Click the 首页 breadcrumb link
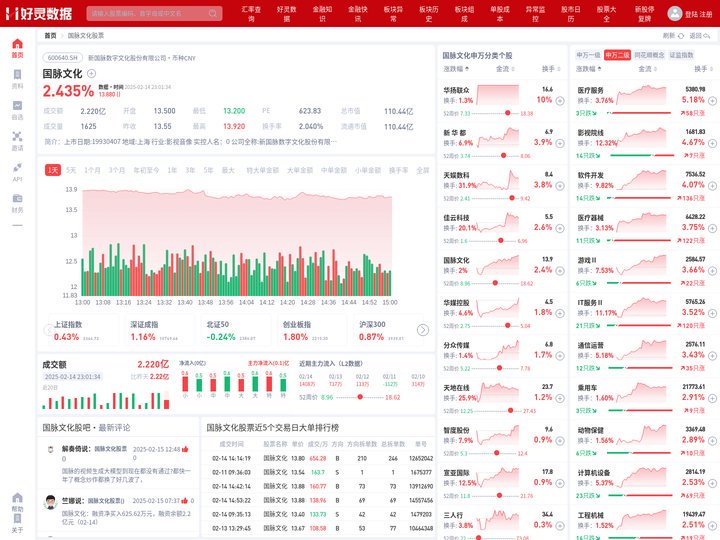The width and height of the screenshot is (720, 540). point(50,35)
